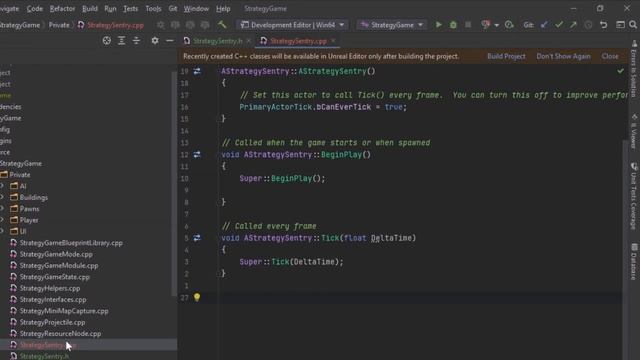640x360 pixels.
Task: Open Errors In Solution side panel
Action: coord(633,69)
